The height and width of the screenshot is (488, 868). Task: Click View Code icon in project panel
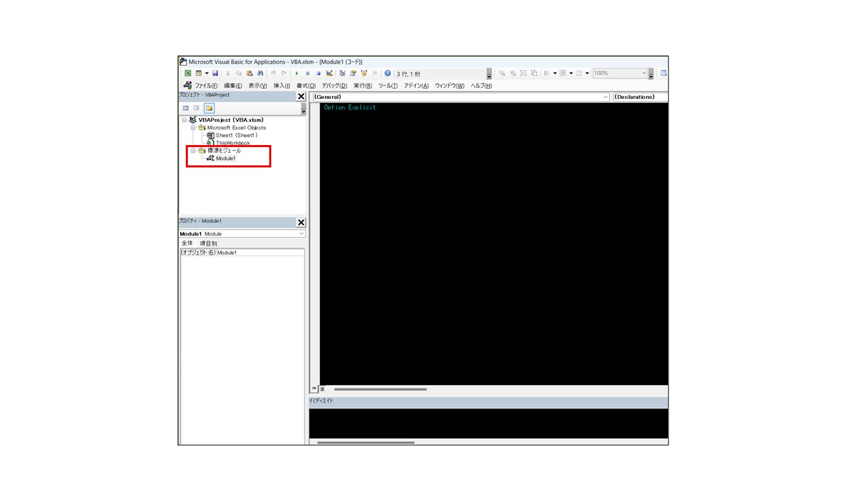coord(186,108)
